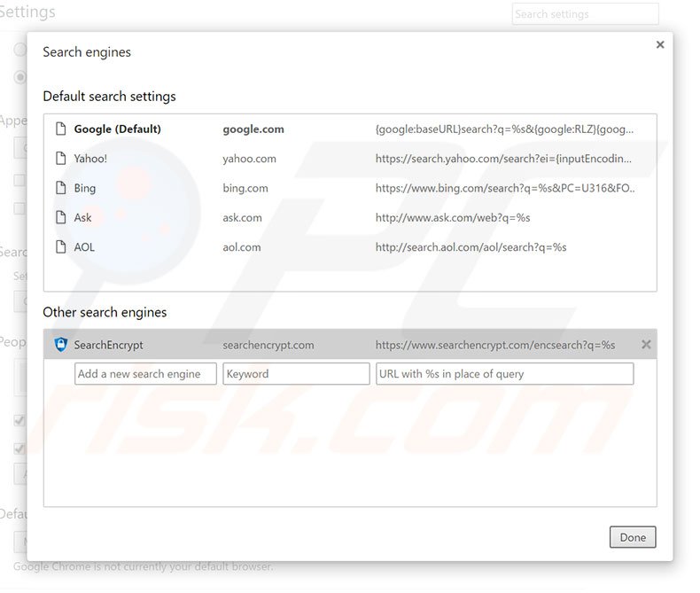Click the page icon beside Bing
This screenshot has width=700, height=593.
(61, 188)
